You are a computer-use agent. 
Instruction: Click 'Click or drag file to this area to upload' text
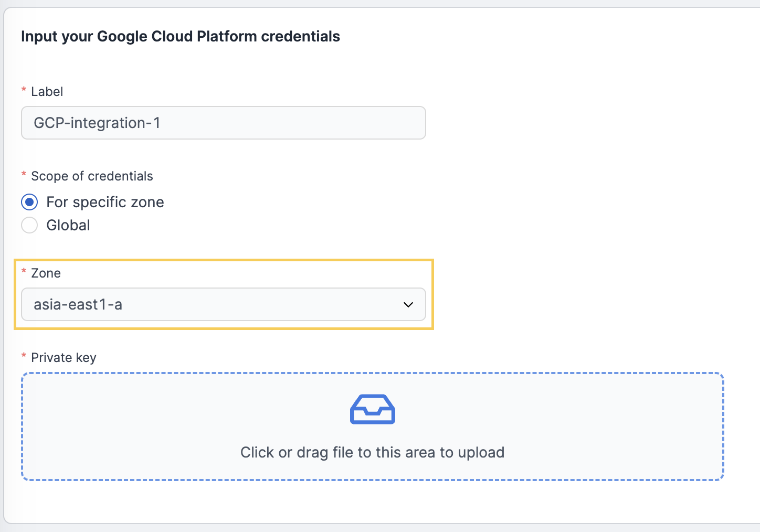tap(372, 452)
